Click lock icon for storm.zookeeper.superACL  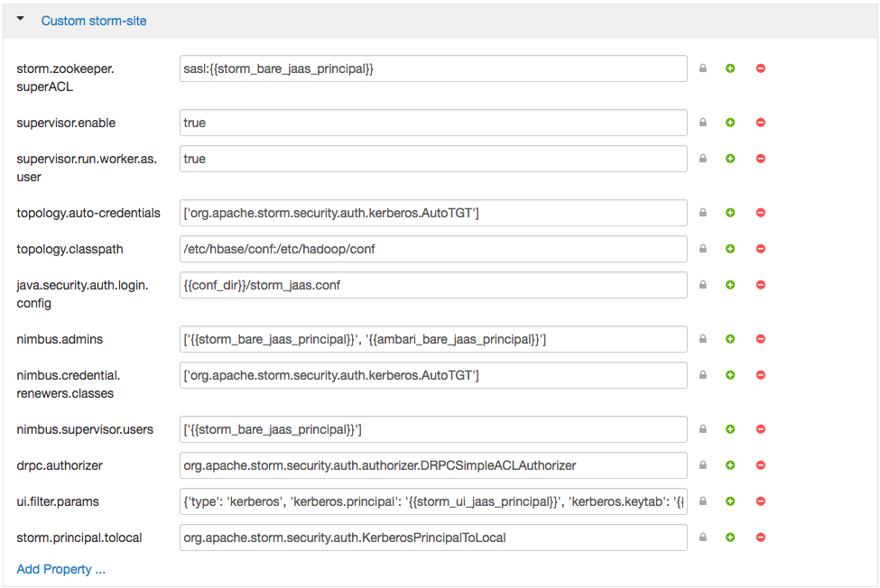pyautogui.click(x=702, y=69)
